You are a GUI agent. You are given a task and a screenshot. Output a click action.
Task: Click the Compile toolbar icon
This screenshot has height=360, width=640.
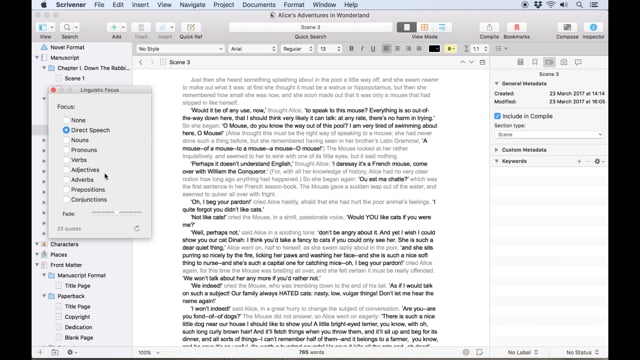pos(489,27)
